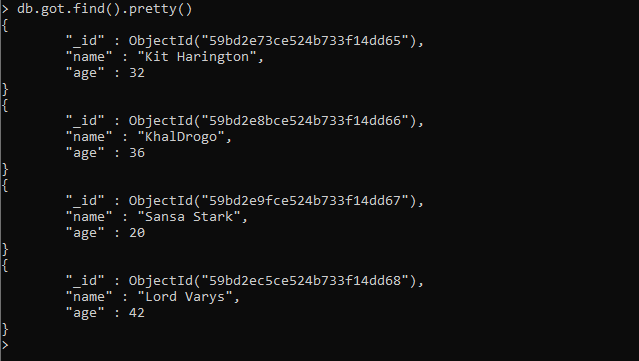This screenshot has height=361, width=639.
Task: Click the age value 32
Action: tap(137, 73)
